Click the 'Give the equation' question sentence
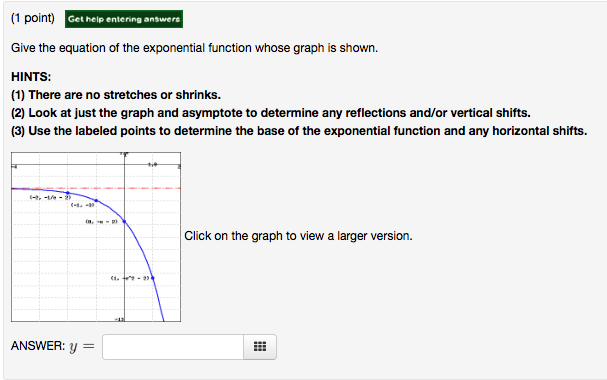The width and height of the screenshot is (607, 380). pyautogui.click(x=194, y=48)
